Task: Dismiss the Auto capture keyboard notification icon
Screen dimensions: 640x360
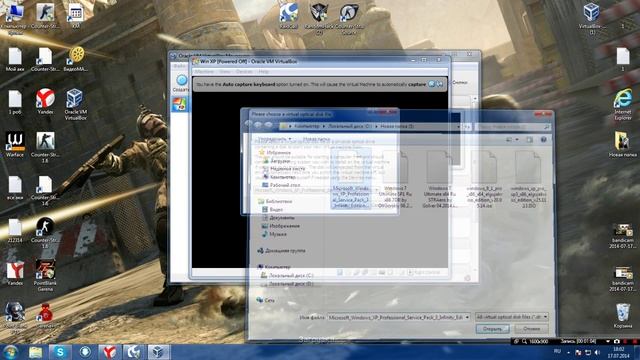Action: pos(431,84)
